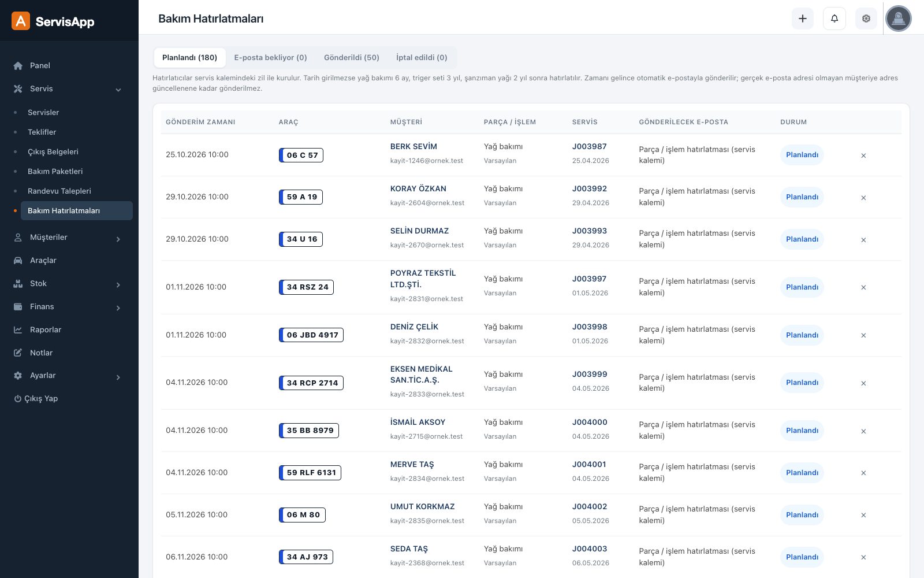Open Randevu Talepleri in sidebar
Screen dimensions: 924x578
point(59,191)
